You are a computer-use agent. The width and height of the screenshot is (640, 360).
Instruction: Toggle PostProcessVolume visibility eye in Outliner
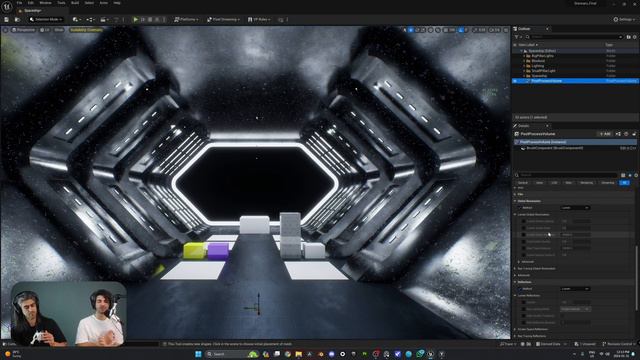515,81
